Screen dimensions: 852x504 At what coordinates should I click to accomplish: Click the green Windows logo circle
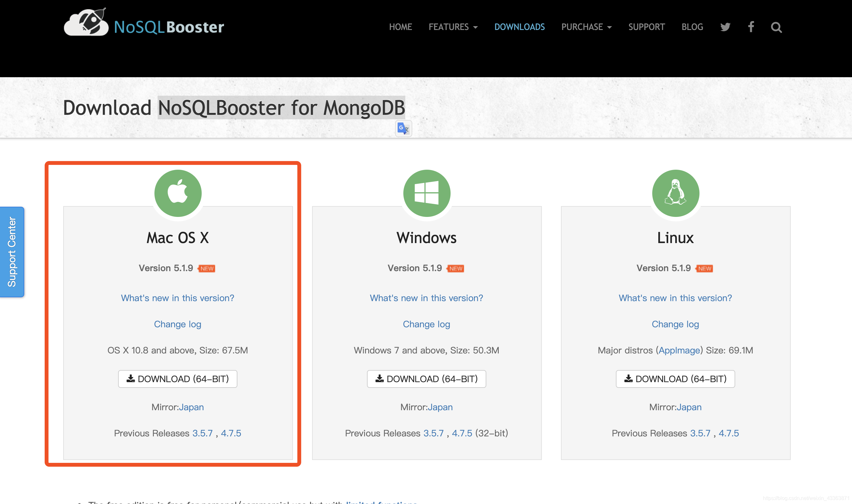(427, 193)
